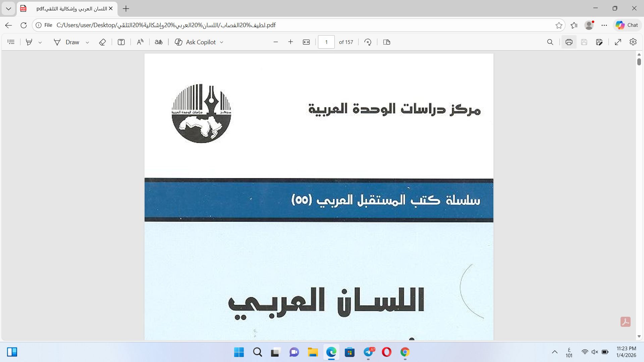Click the Save as icon
The image size is (644, 362).
point(599,42)
